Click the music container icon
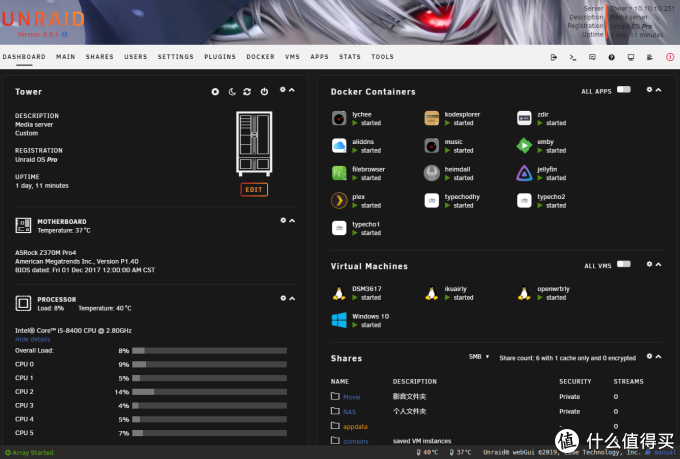This screenshot has height=459, width=680. (x=432, y=146)
